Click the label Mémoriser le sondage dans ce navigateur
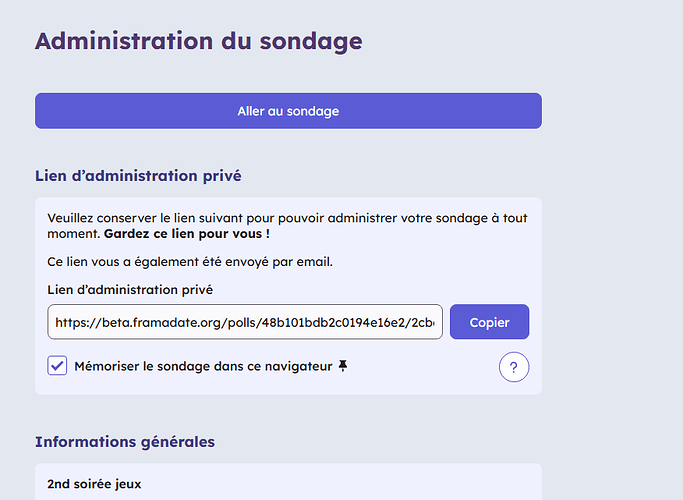The image size is (683, 500). tap(203, 366)
